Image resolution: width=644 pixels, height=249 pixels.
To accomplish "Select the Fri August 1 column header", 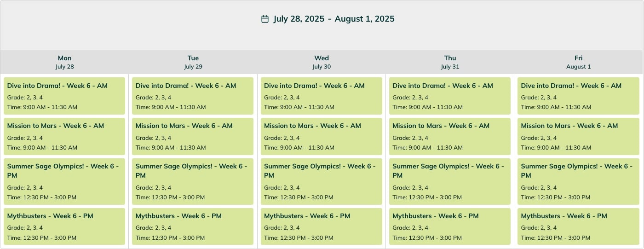I will pos(579,62).
